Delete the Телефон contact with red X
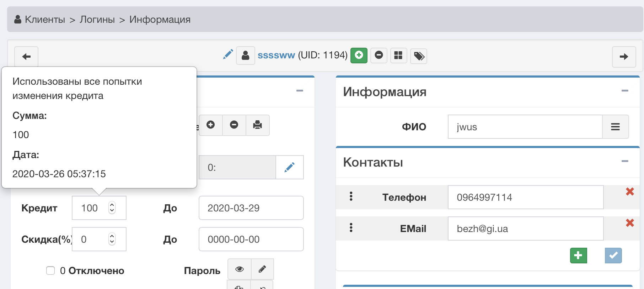 point(630,192)
